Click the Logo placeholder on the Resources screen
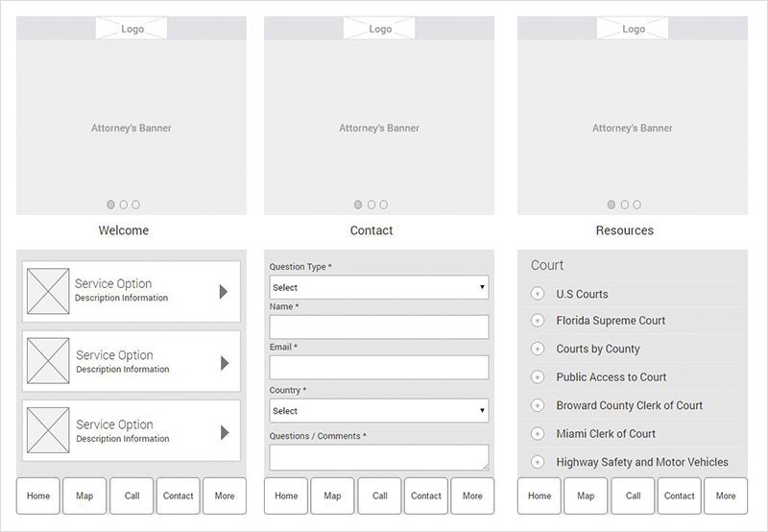Image resolution: width=768 pixels, height=532 pixels. 633,29
